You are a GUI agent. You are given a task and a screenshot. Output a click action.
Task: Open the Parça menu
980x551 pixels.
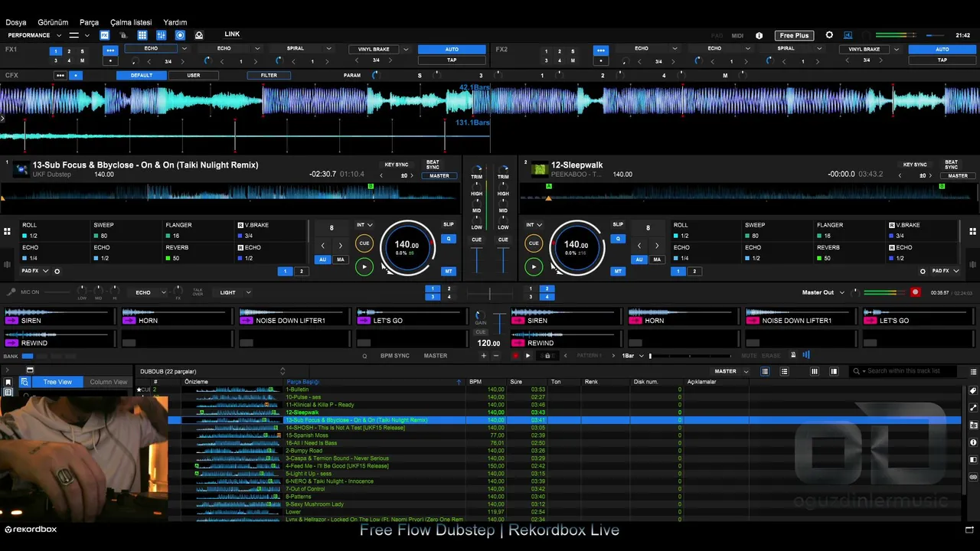click(x=89, y=22)
